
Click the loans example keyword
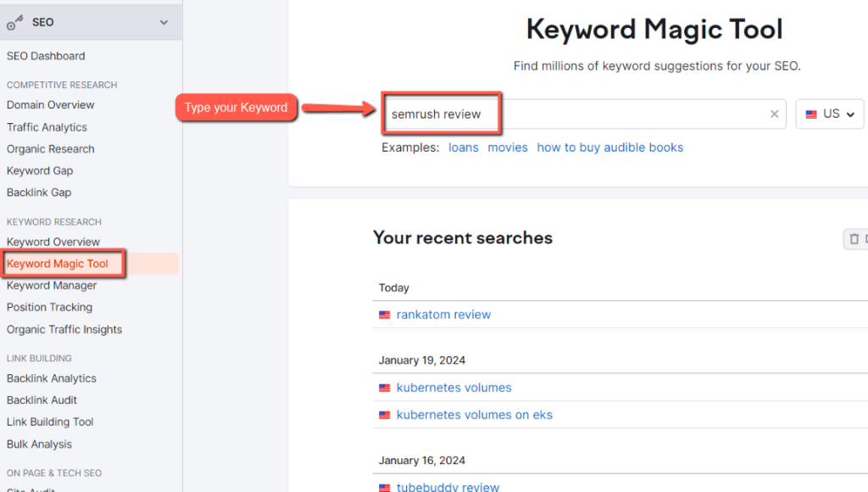464,147
